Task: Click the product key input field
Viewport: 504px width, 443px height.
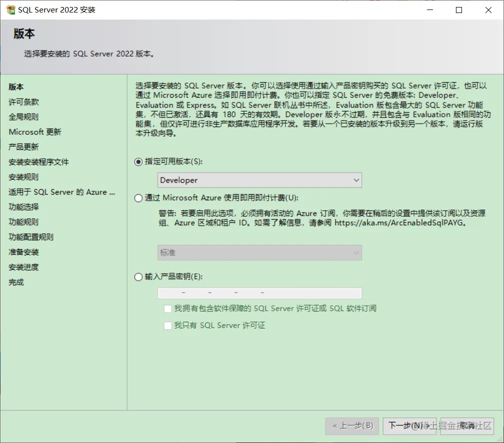Action: tap(260, 293)
